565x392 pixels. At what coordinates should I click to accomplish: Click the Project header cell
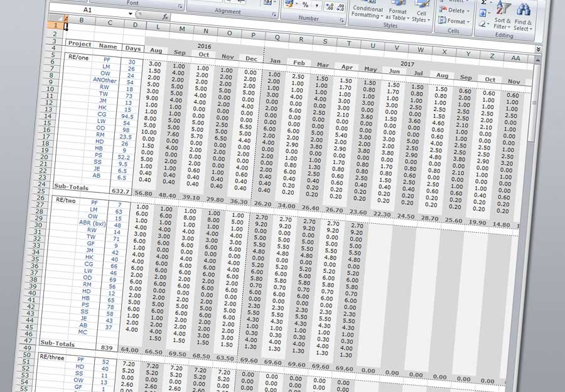(x=80, y=43)
